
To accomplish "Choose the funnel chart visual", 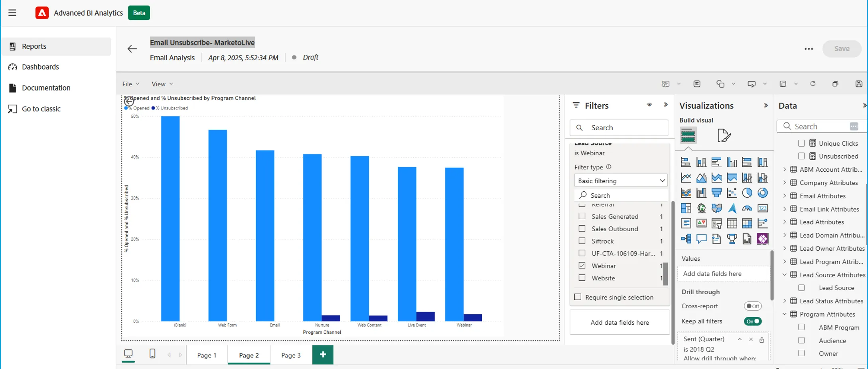I will pos(716,193).
